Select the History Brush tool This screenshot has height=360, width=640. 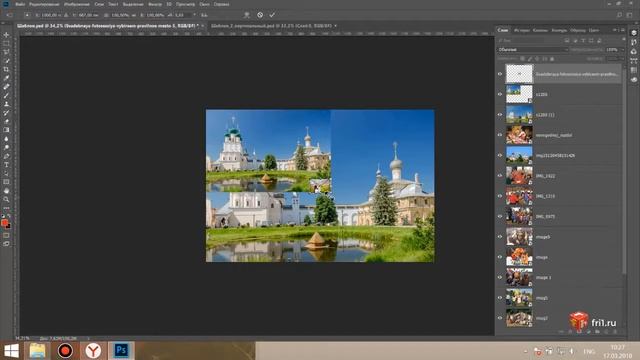tap(6, 113)
